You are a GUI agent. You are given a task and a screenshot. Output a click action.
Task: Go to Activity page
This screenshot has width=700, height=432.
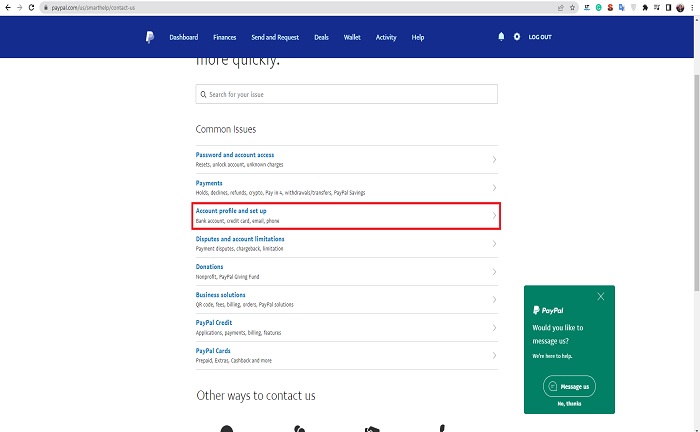point(386,37)
